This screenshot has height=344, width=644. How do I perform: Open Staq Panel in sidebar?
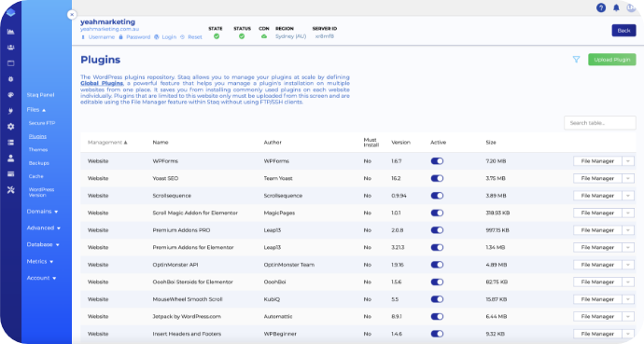40,95
